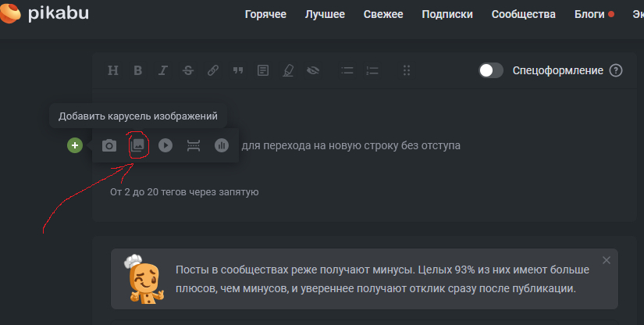This screenshot has width=644, height=325.
Task: Click the 'Посты в сообществах' tip text
Action: click(x=382, y=279)
